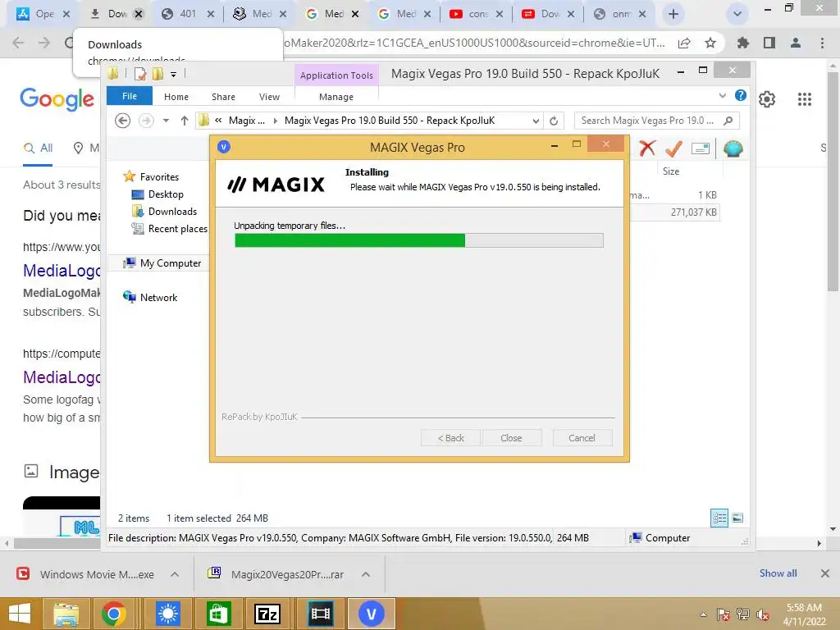
Task: Click the red X delete icon in ribbon
Action: pyautogui.click(x=647, y=148)
